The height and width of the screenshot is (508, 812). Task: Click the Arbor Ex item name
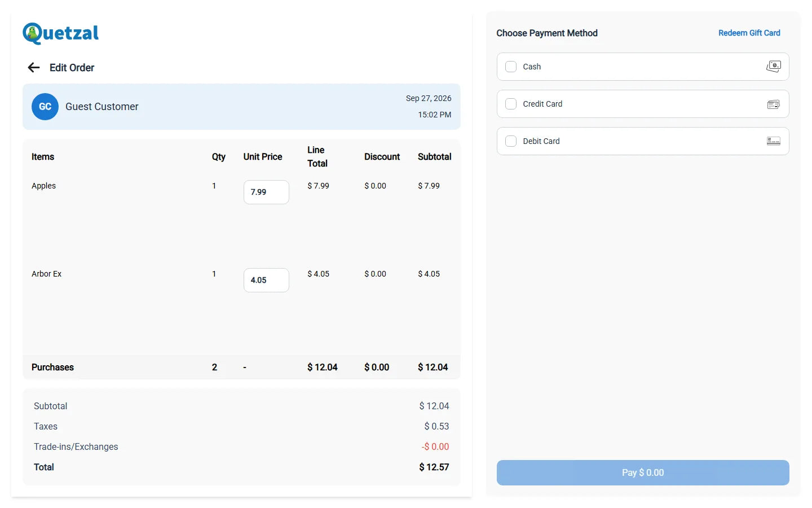tap(46, 274)
